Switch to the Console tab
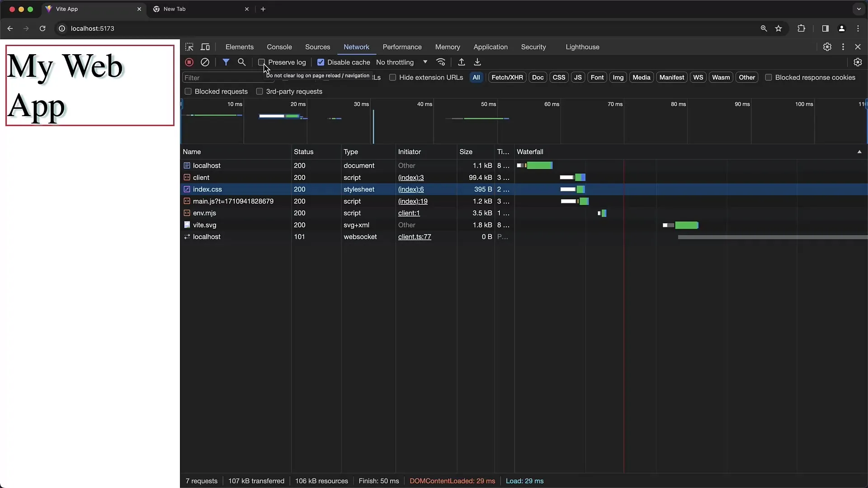 [279, 47]
